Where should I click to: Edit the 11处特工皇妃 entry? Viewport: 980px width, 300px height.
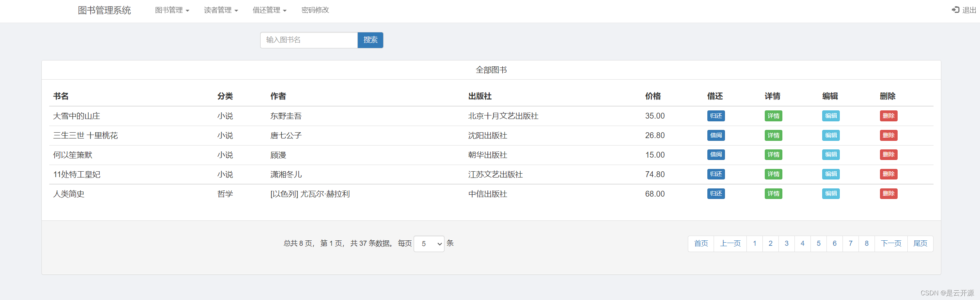coord(831,174)
